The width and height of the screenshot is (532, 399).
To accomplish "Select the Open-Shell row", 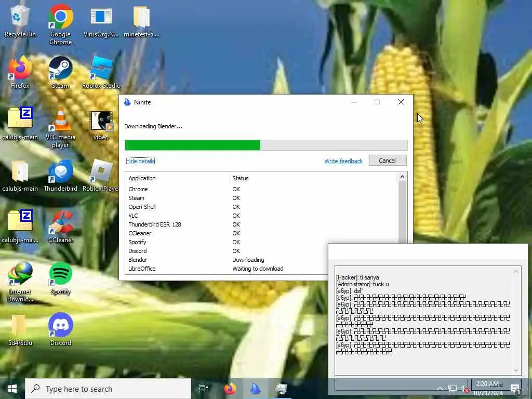I will (x=261, y=207).
